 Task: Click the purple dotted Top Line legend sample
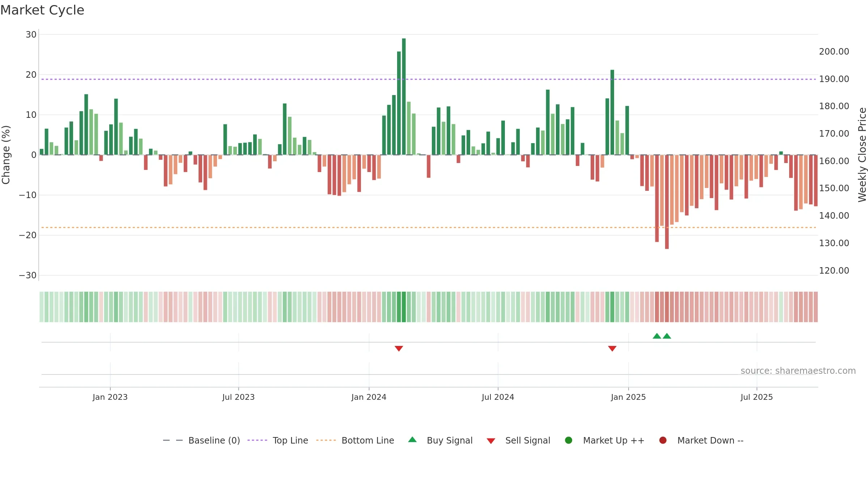click(x=257, y=440)
